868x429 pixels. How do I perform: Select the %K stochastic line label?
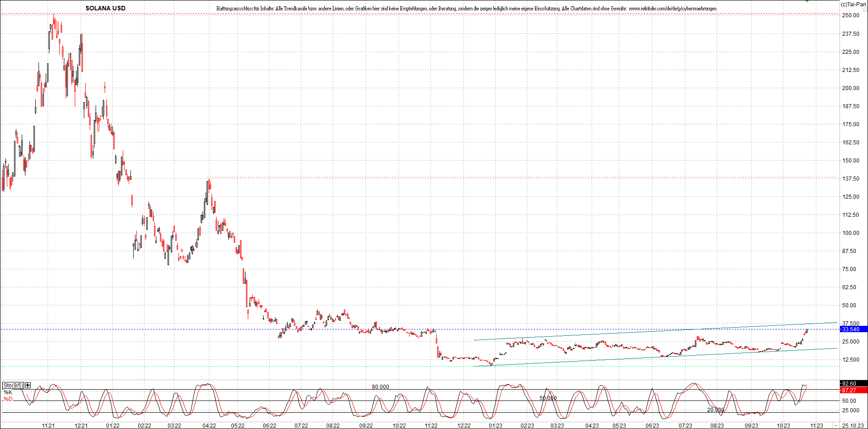[x=8, y=392]
